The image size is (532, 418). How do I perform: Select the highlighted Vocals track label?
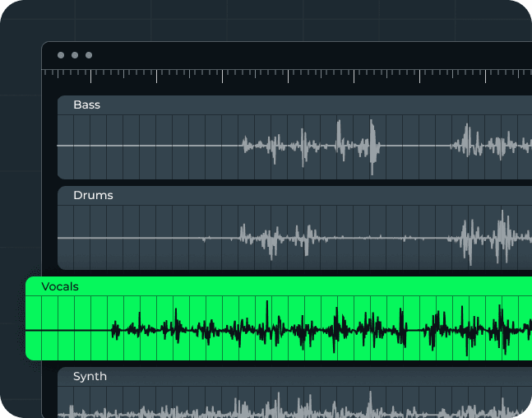[x=60, y=286]
